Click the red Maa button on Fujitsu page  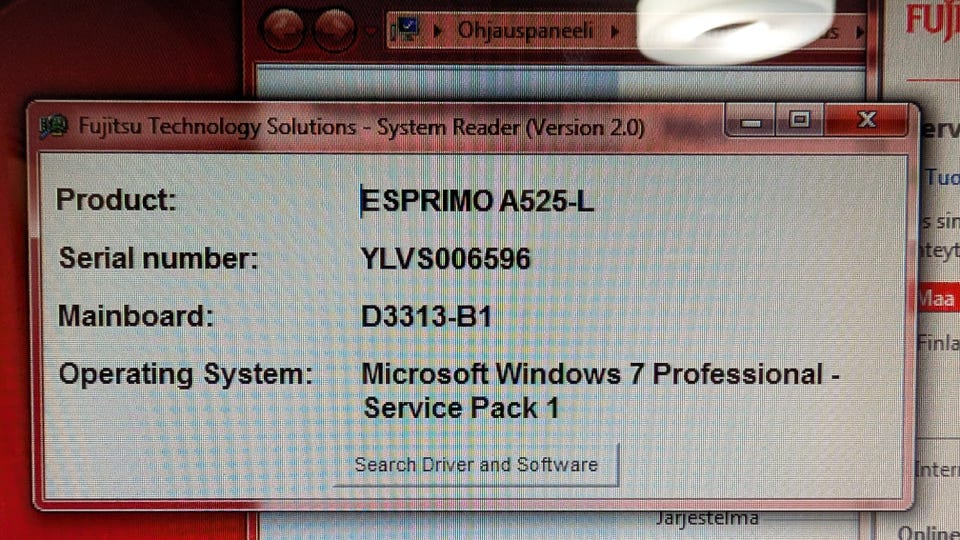(937, 299)
